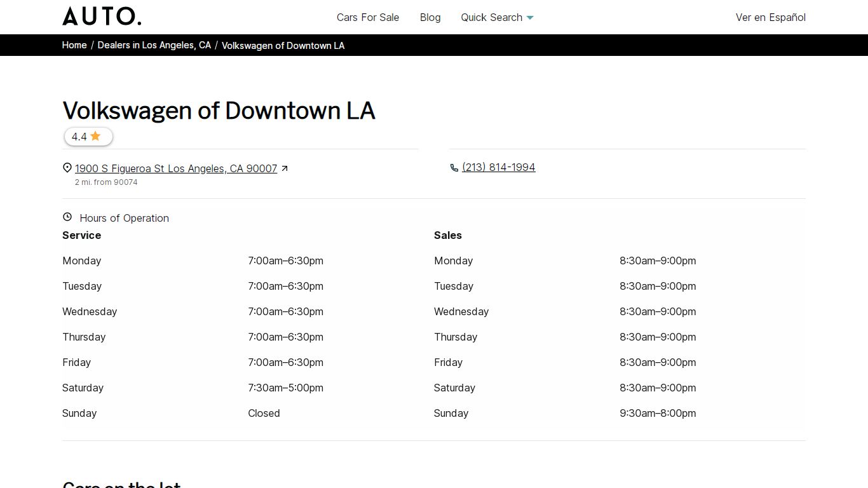The width and height of the screenshot is (868, 488).
Task: Click Sales Saturday 8:30am–9:00pm hours
Action: click(x=658, y=388)
